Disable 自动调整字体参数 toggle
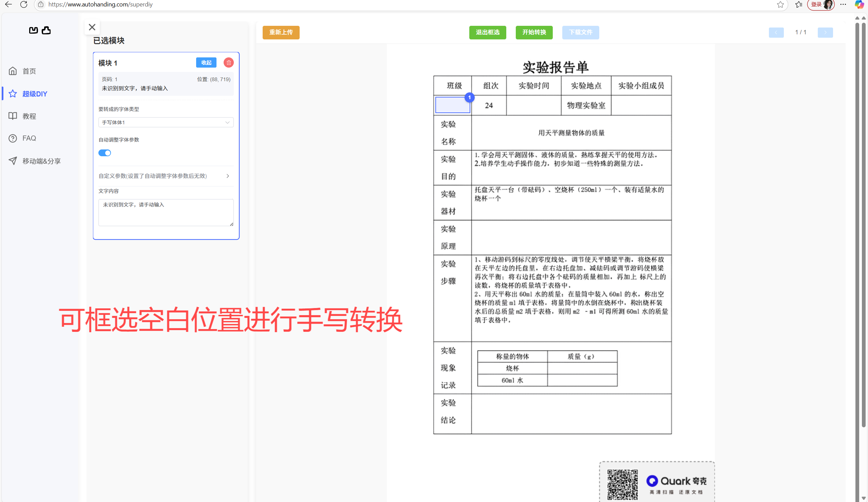 point(105,153)
